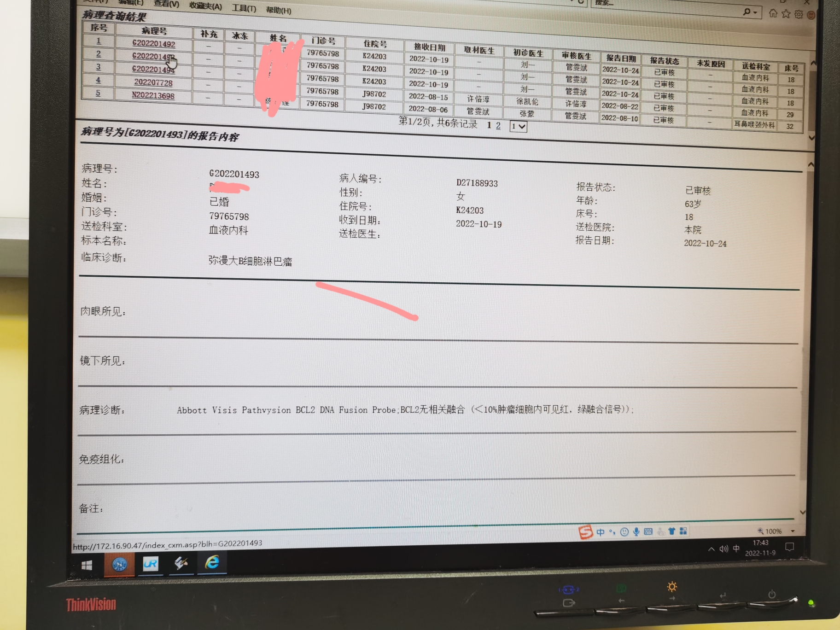The height and width of the screenshot is (630, 840).
Task: Toggle Sogou punctuation mode icon
Action: pos(612,532)
